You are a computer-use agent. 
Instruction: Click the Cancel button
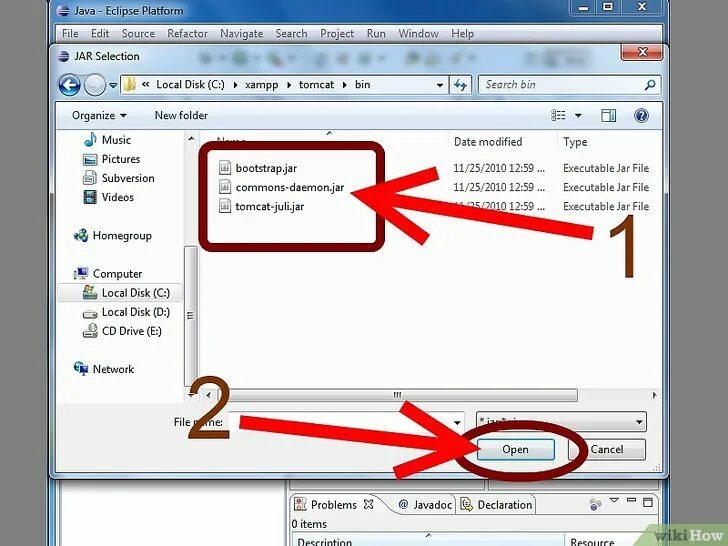(607, 449)
